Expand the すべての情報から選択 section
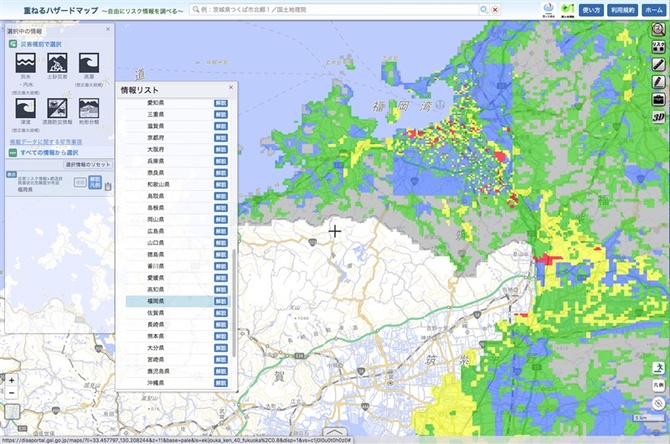The width and height of the screenshot is (670, 444). click(x=50, y=151)
